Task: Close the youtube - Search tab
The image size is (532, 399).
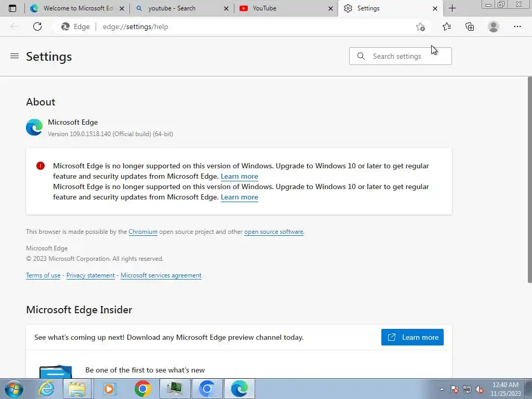Action: pos(227,8)
